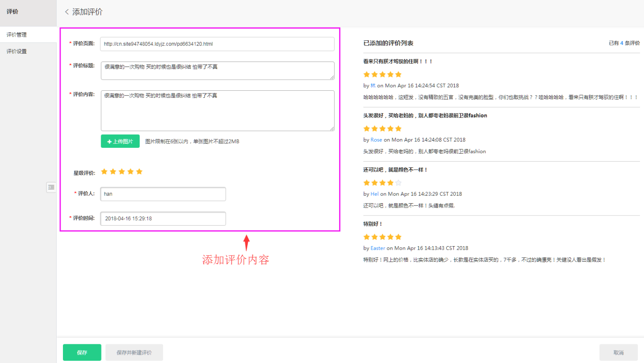Click the 取消 button
The width and height of the screenshot is (644, 363).
coord(618,352)
